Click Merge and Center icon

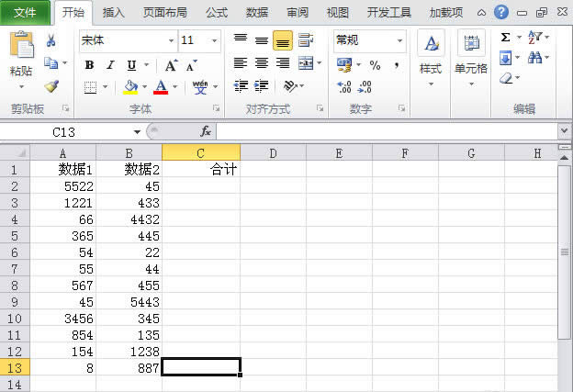coord(306,62)
